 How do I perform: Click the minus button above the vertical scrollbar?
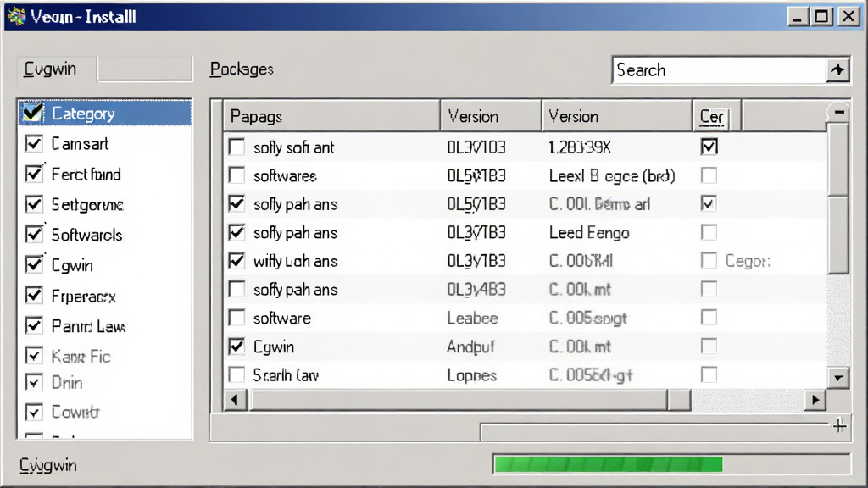839,113
